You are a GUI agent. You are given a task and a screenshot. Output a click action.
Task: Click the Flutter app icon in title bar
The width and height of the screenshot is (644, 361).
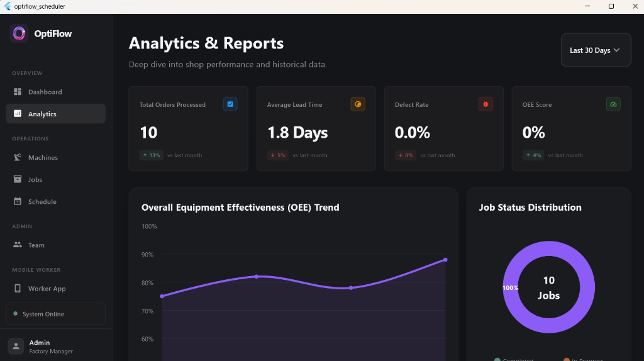tap(8, 6)
